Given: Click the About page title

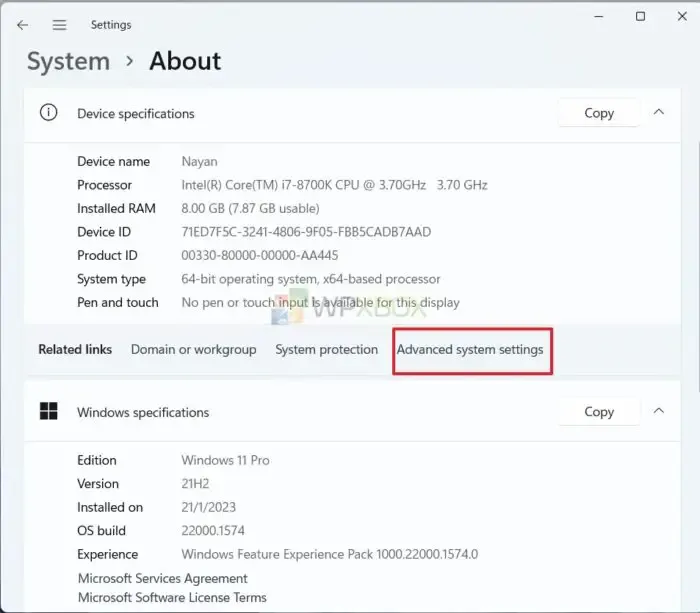Looking at the screenshot, I should point(185,61).
